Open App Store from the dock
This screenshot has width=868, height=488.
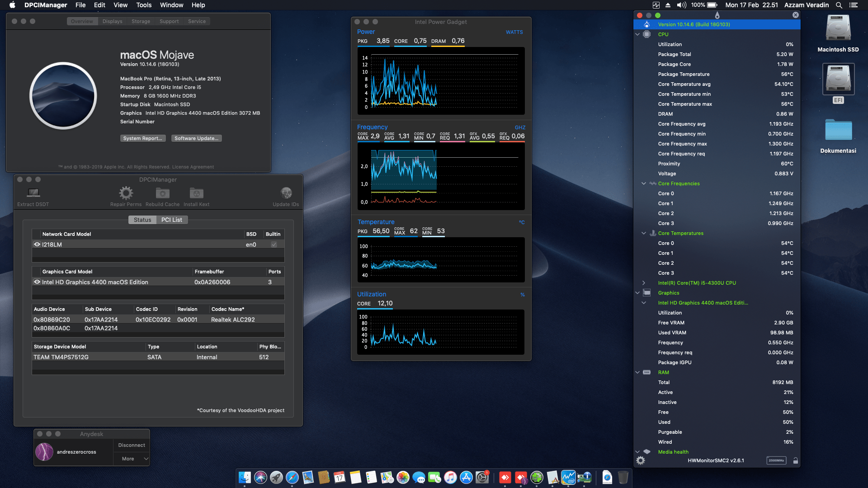click(466, 477)
